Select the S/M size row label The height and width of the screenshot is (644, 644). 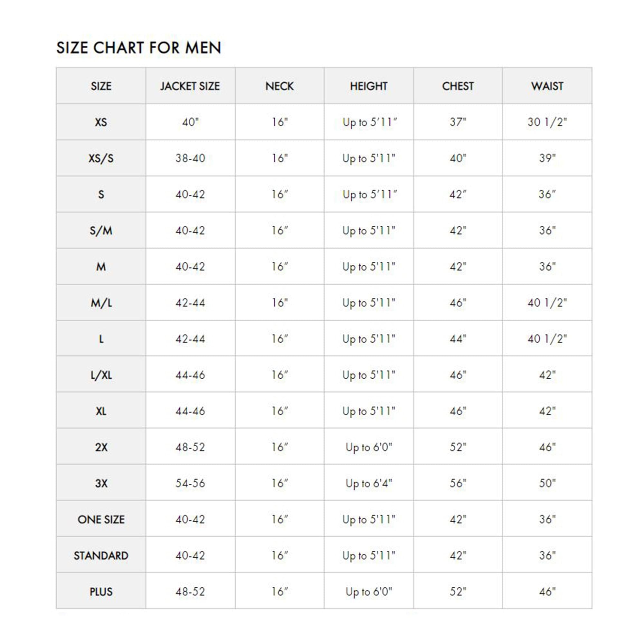tap(101, 231)
